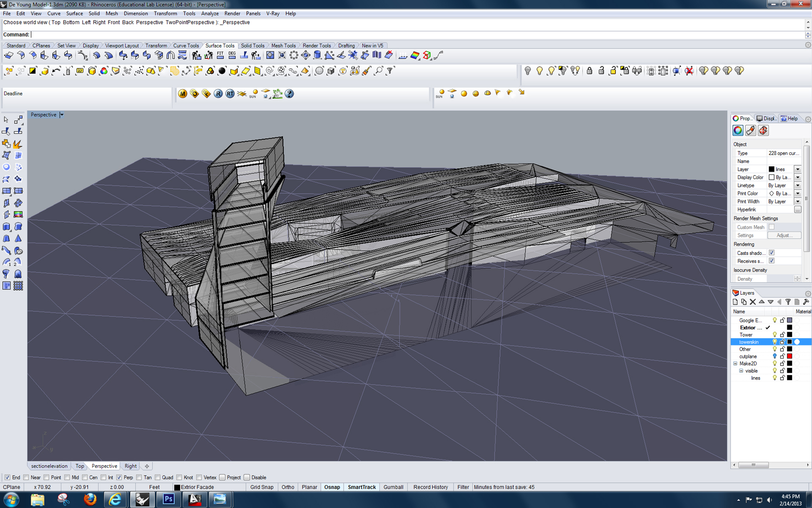Click the V-Ray Material Editor icon
The width and height of the screenshot is (812, 508).
point(183,94)
